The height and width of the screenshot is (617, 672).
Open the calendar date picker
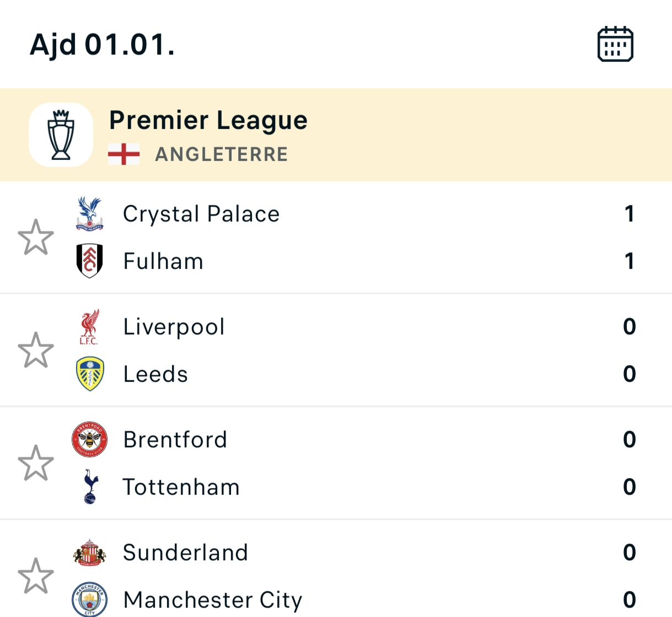(x=615, y=44)
